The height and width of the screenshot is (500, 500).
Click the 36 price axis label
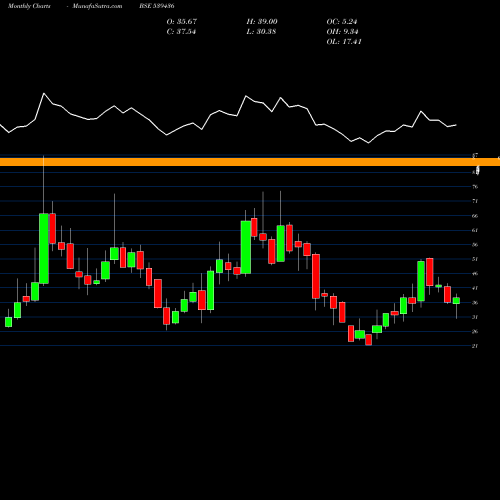coord(475,303)
